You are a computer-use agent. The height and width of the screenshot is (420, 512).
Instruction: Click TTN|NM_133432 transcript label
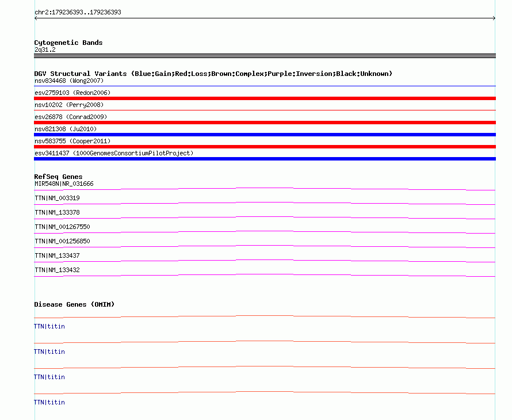(x=57, y=270)
